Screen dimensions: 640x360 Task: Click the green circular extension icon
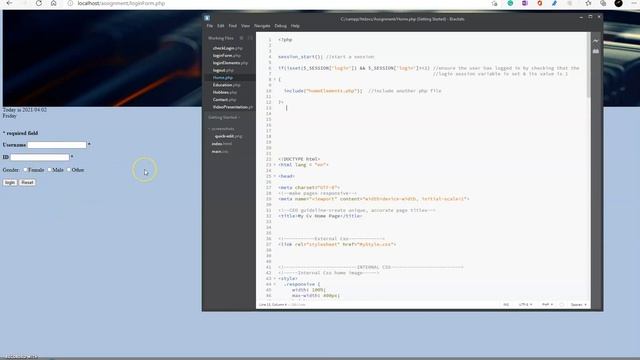510,3
